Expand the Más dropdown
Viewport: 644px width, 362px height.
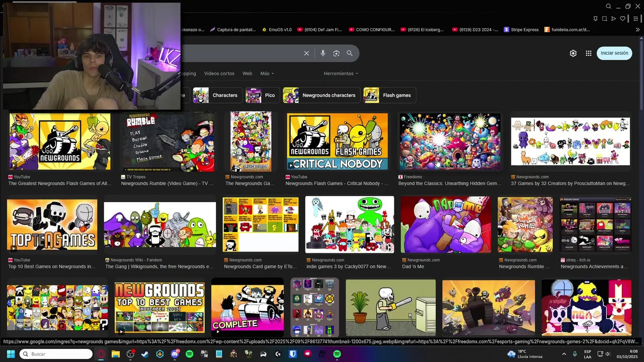point(267,73)
